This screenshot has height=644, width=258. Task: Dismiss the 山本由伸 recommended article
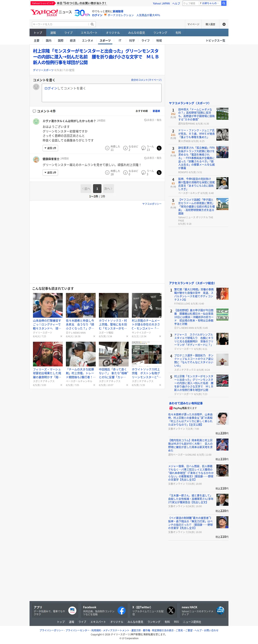click(x=61, y=336)
